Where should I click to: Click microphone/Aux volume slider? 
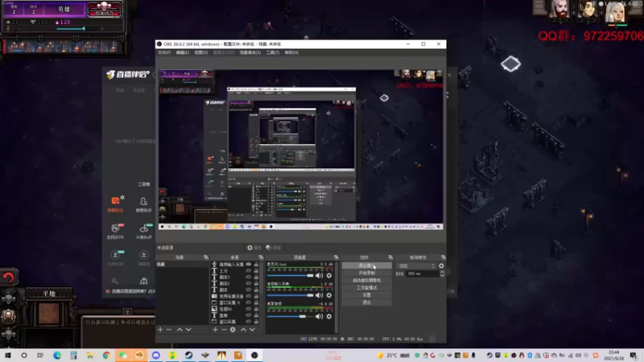[290, 275]
